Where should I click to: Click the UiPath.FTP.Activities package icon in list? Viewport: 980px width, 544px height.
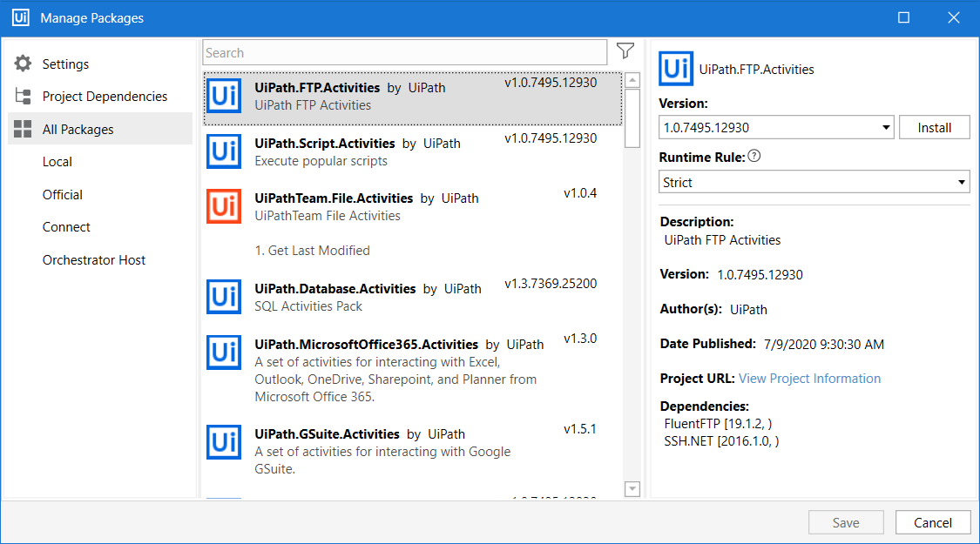tap(224, 96)
